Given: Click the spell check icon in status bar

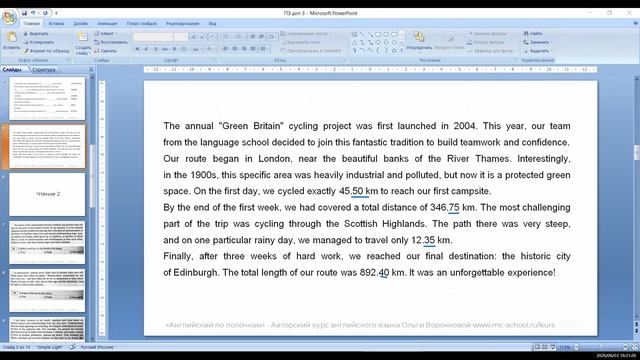Looking at the screenshot, I should [x=72, y=347].
